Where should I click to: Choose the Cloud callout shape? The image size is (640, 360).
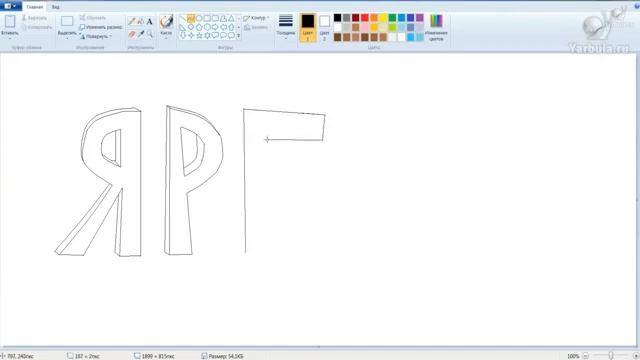click(231, 36)
